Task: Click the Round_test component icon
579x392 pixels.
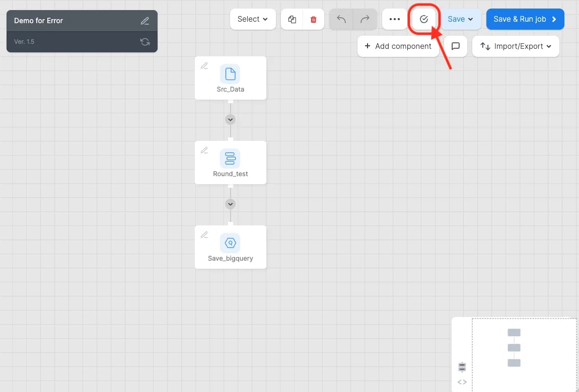Action: tap(230, 159)
